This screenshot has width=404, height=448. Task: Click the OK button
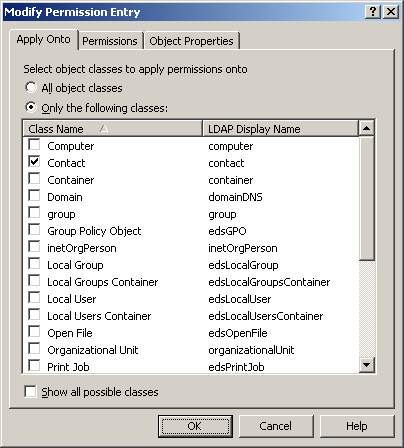point(195,426)
